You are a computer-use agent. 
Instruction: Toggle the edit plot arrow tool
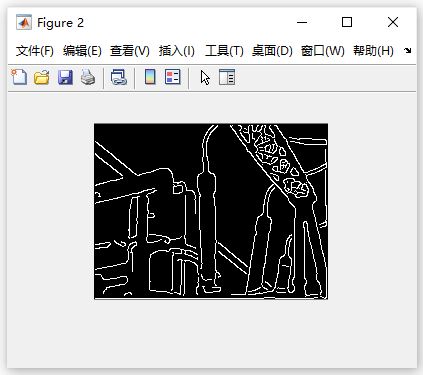[x=205, y=78]
